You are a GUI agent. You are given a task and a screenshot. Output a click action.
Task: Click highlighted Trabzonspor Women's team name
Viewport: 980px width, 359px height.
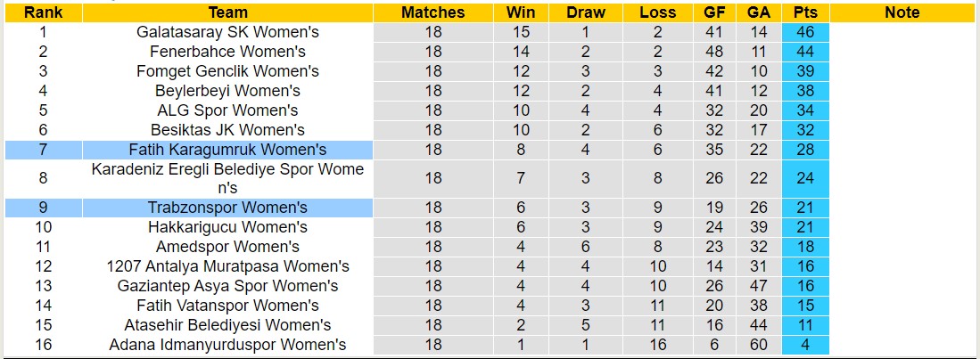pyautogui.click(x=227, y=208)
